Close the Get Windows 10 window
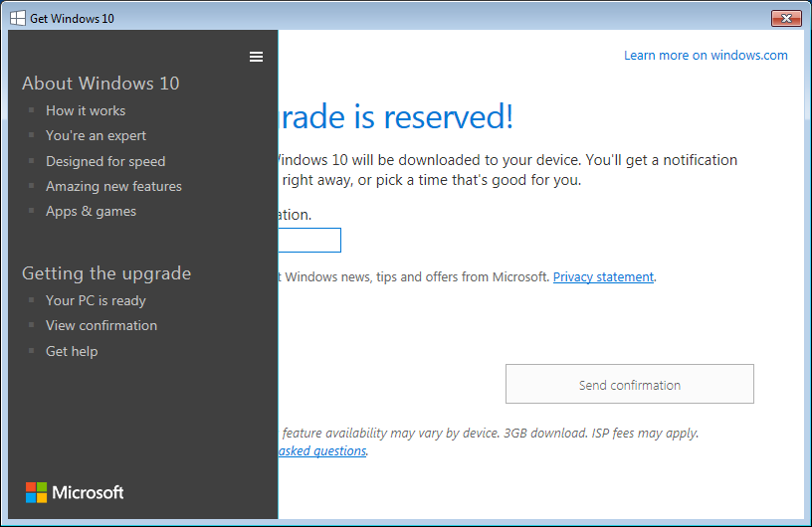This screenshot has width=812, height=527. (786, 19)
